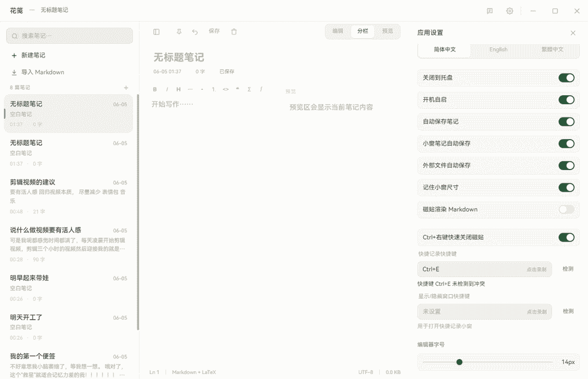Adjust the 编辑器字号 slider handle
This screenshot has width=588, height=379.
coord(460,362)
